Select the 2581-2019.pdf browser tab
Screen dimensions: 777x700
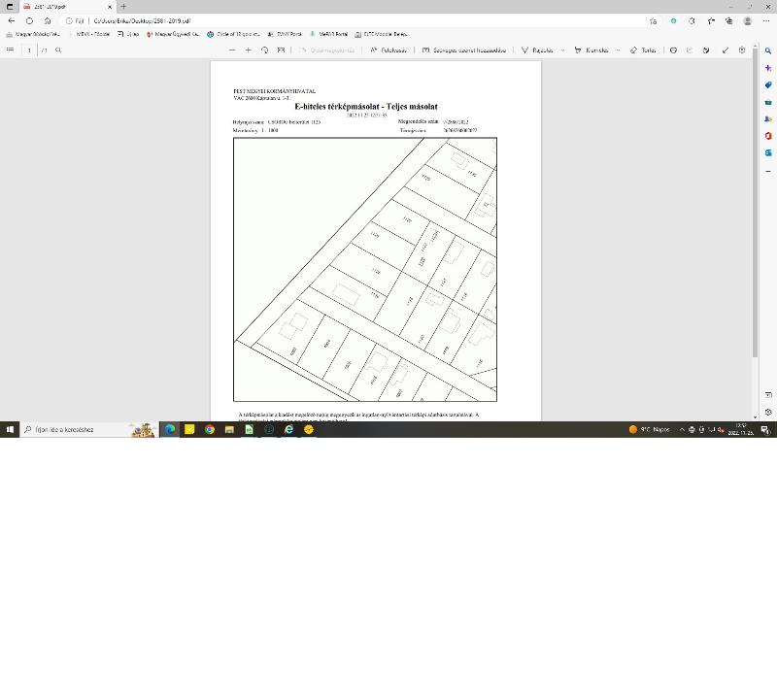pyautogui.click(x=67, y=7)
